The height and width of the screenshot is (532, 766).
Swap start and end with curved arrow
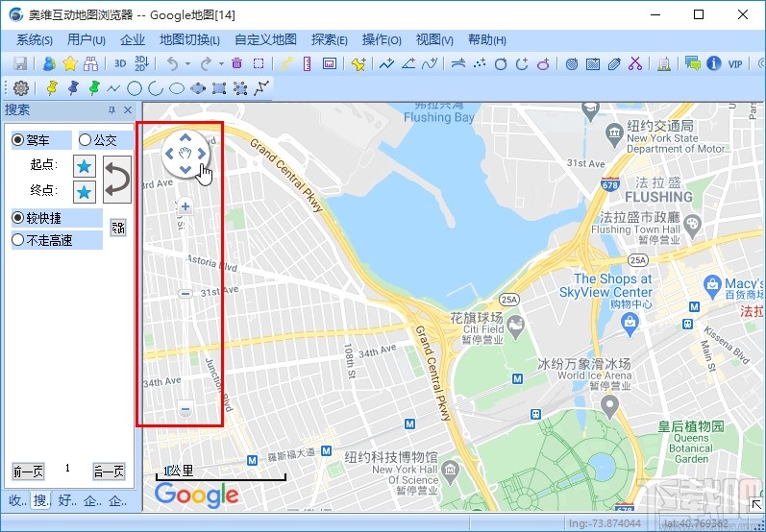[117, 180]
